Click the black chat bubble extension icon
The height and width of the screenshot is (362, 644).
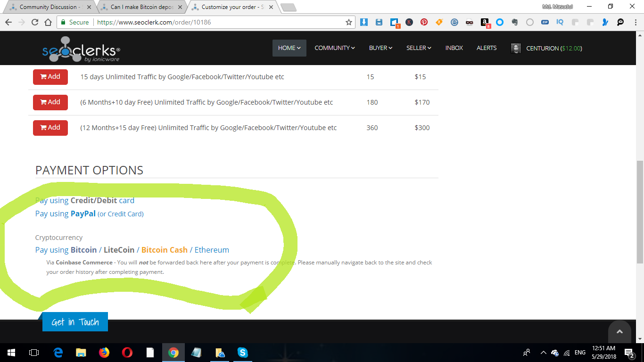[620, 22]
